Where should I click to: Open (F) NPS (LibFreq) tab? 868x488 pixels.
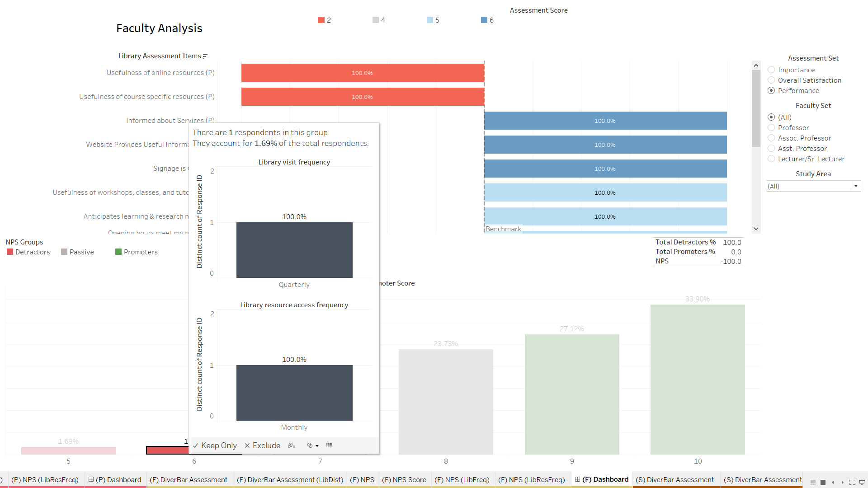(462, 479)
